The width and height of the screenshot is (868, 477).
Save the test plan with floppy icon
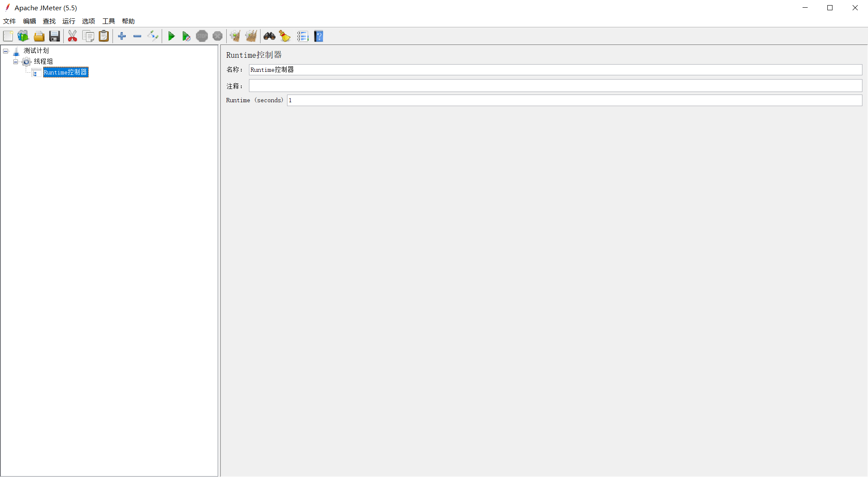[x=54, y=36]
